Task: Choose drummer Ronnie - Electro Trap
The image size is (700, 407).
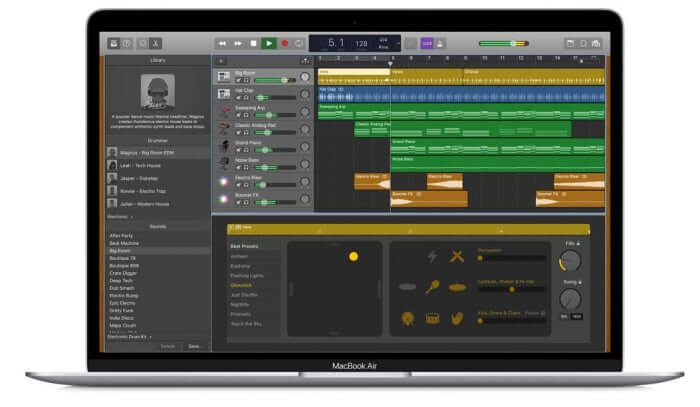Action: point(158,191)
